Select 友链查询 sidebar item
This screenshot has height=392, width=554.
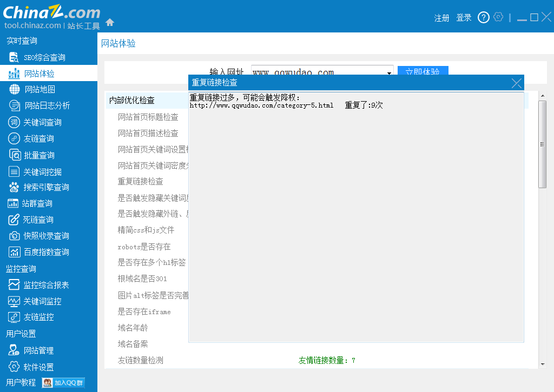pyautogui.click(x=38, y=138)
